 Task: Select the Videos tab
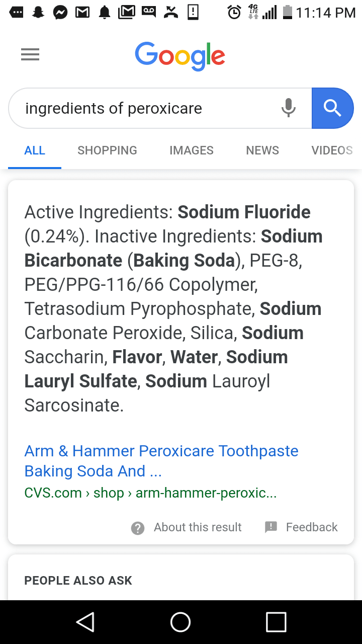coord(332,150)
